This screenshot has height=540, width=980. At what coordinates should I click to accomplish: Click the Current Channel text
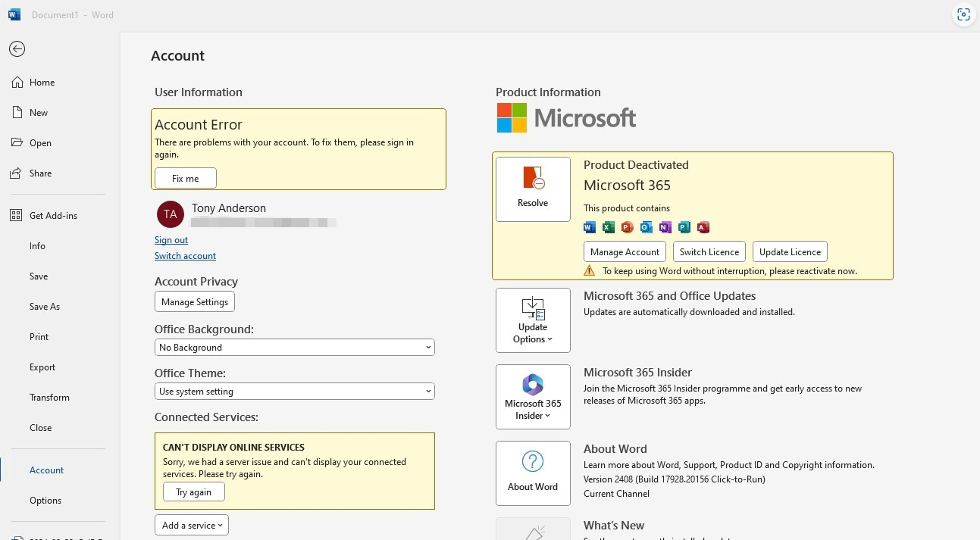pos(616,494)
